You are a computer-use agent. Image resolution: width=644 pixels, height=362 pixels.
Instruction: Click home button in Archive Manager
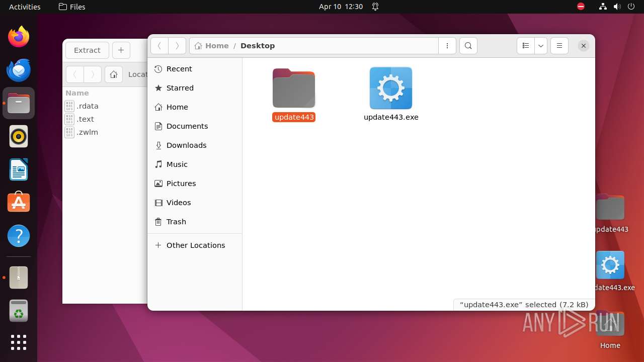point(114,74)
